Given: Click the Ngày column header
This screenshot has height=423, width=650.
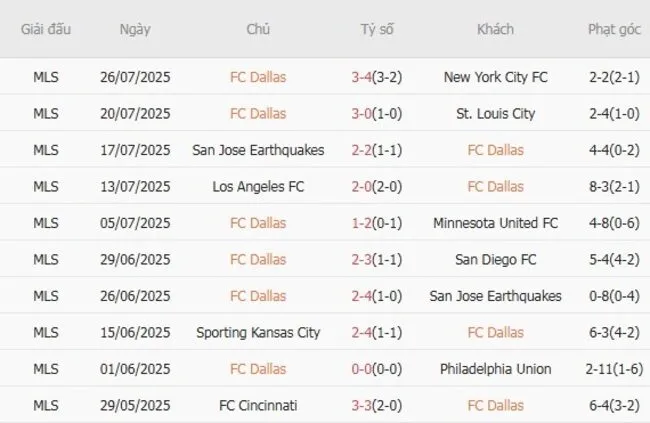Looking at the screenshot, I should tap(135, 29).
